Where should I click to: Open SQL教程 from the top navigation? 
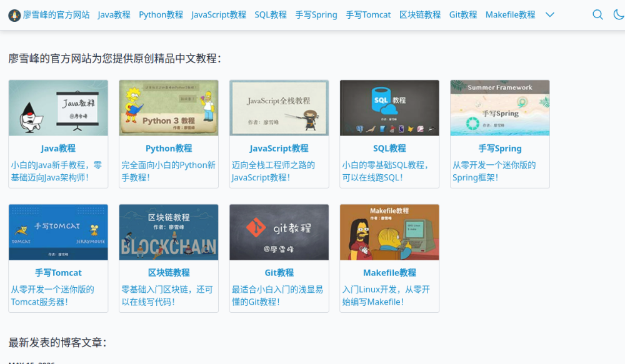click(271, 15)
